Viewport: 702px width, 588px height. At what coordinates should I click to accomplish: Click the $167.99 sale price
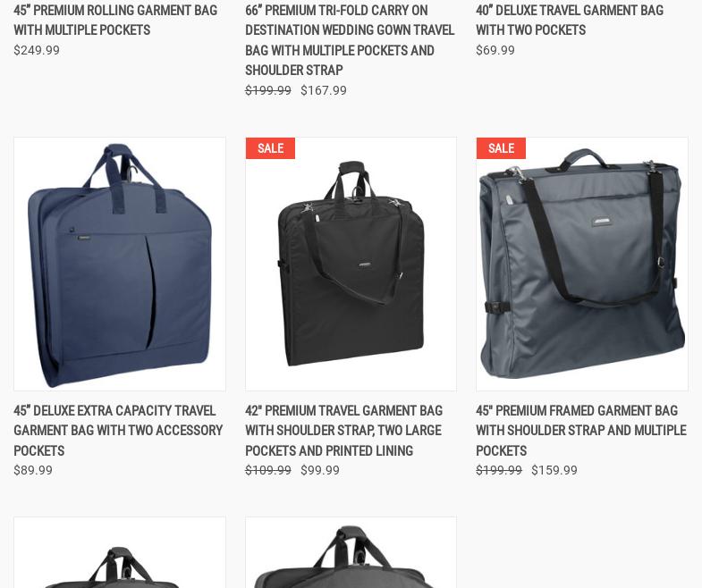coord(324,90)
